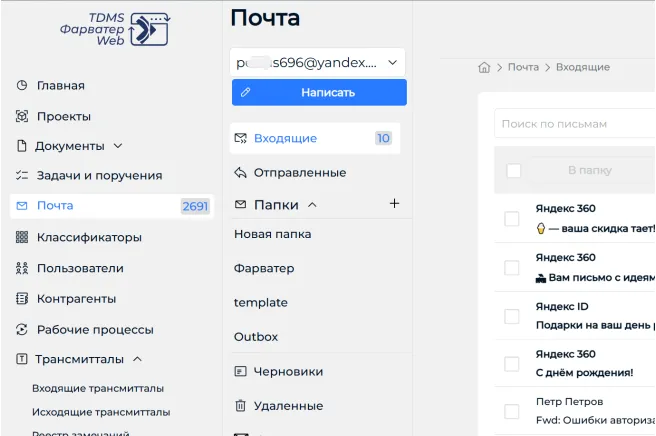
Task: Expand the Документы submenu chevron
Action: [118, 146]
